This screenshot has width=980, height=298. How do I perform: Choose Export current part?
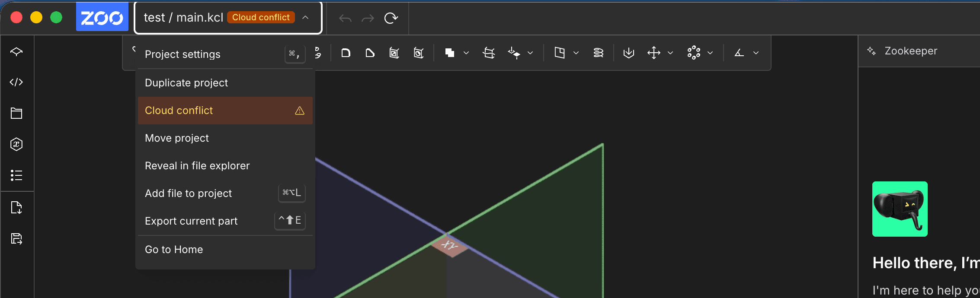[225, 221]
